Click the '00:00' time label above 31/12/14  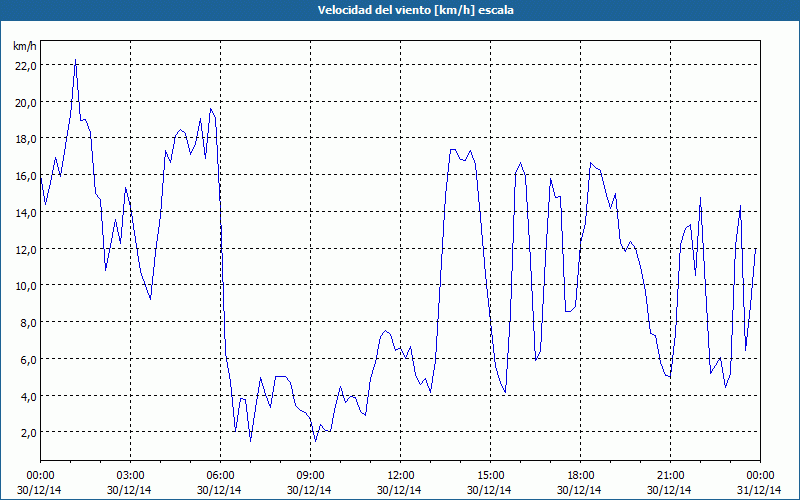coord(760,476)
